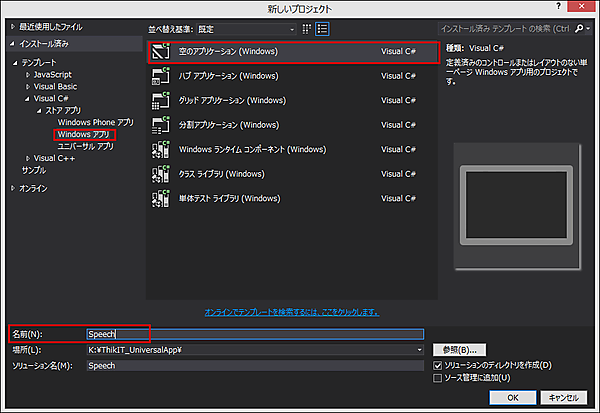
Task: Click the Split application template icon
Action: 161,125
